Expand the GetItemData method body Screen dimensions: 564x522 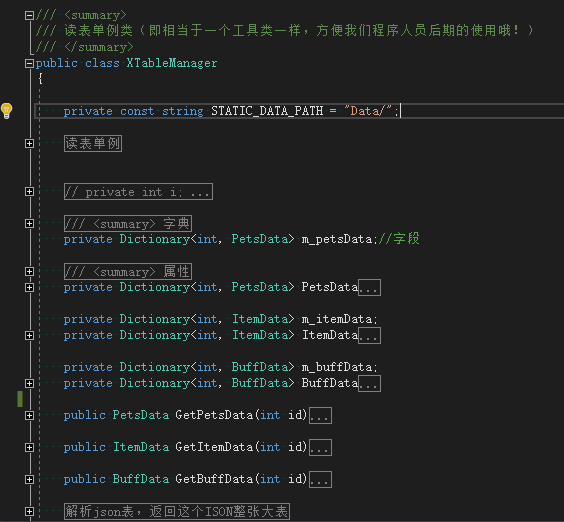click(29, 447)
